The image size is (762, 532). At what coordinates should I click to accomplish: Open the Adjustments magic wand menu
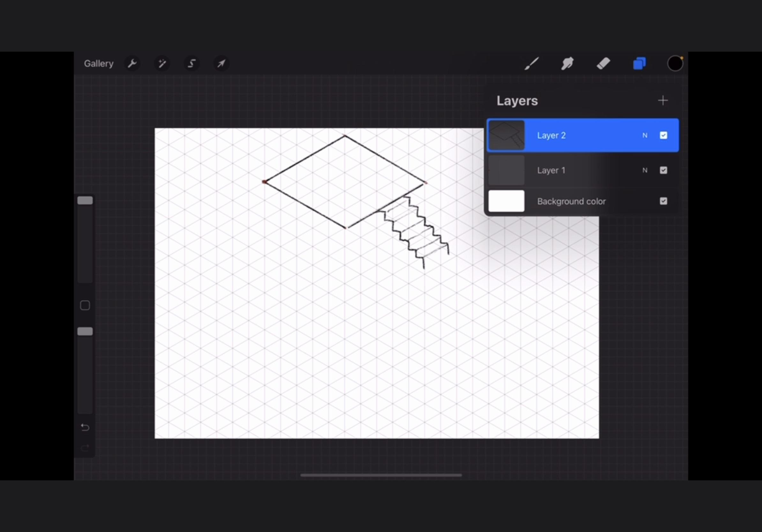pos(162,63)
